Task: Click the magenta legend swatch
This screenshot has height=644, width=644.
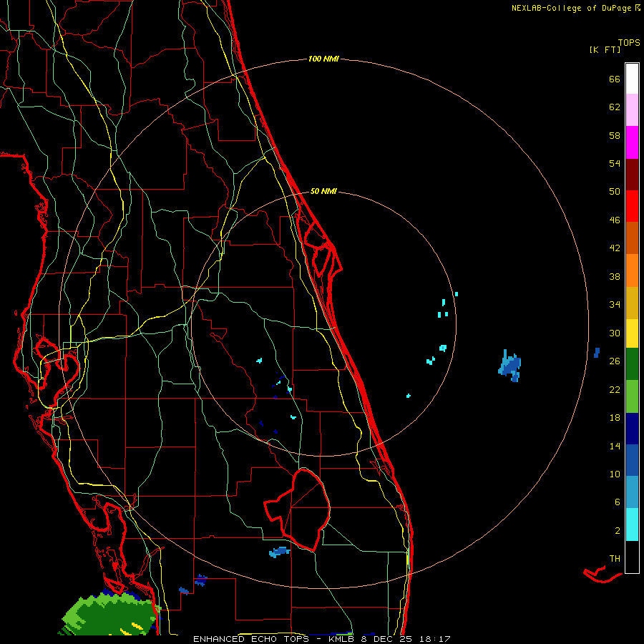Action: click(632, 142)
